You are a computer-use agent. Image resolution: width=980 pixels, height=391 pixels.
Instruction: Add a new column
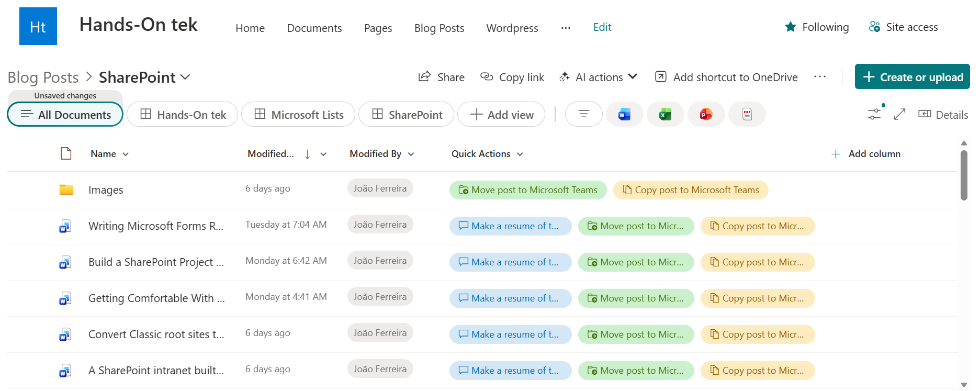point(866,154)
